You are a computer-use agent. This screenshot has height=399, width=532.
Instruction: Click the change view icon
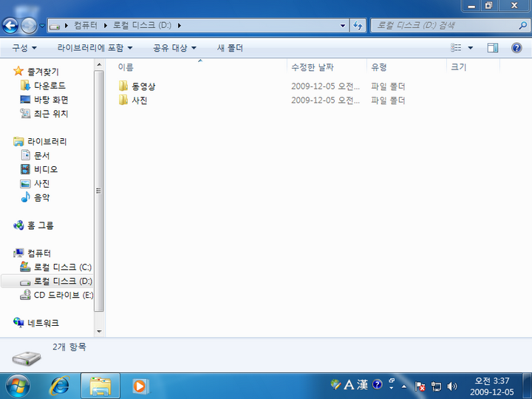pyautogui.click(x=456, y=48)
